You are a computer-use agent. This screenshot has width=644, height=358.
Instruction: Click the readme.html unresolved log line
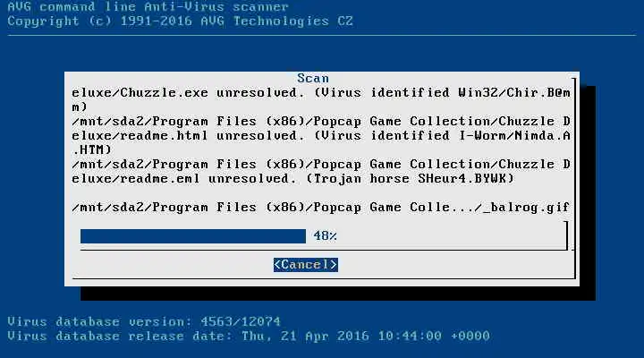coord(321,136)
